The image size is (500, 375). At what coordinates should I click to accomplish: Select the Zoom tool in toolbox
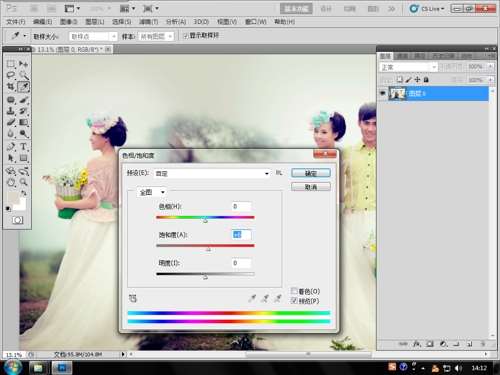click(24, 182)
